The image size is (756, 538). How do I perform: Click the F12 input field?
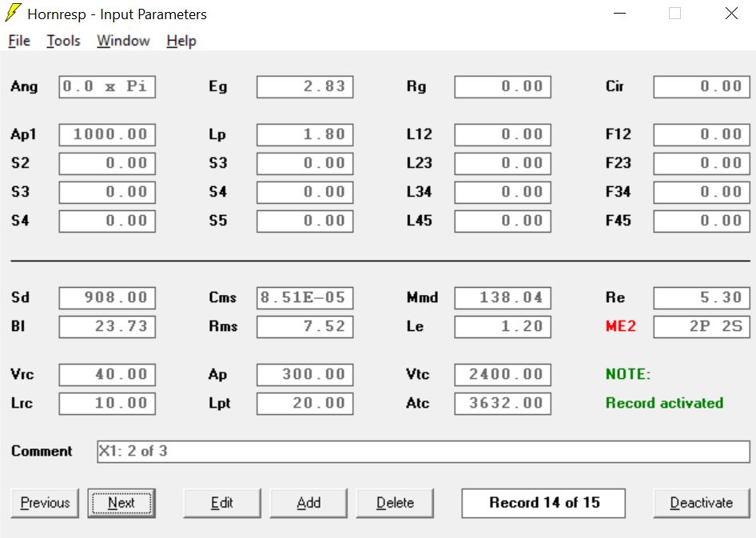pos(702,134)
